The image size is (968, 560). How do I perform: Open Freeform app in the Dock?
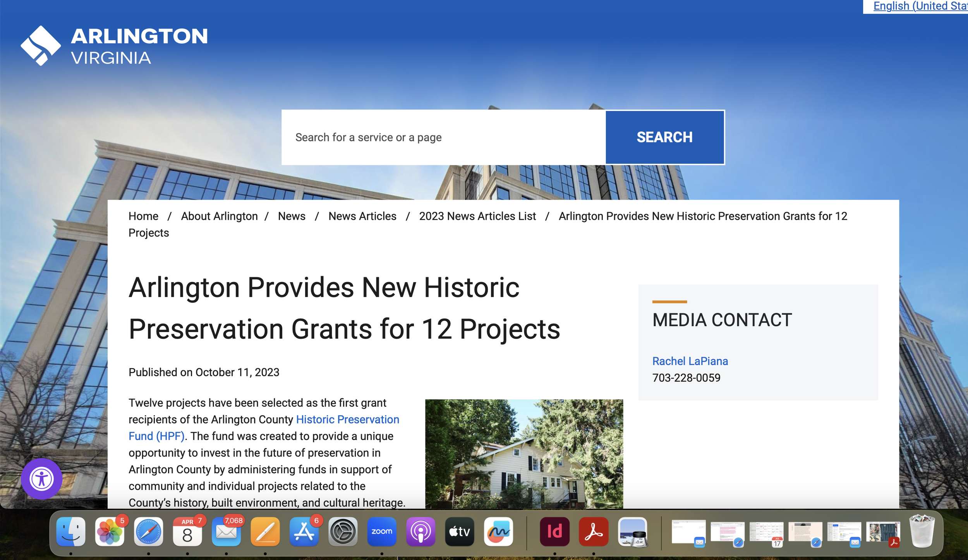pyautogui.click(x=499, y=531)
